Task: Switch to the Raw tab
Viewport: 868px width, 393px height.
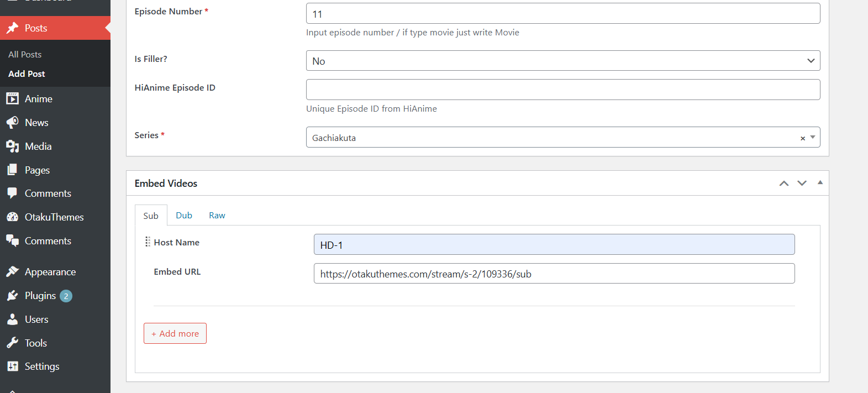Action: [x=217, y=216]
